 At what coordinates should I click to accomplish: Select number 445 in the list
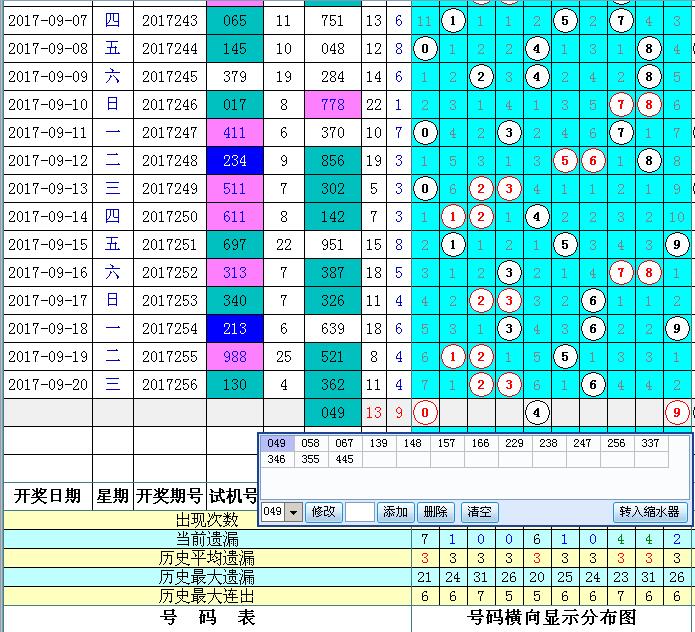point(345,459)
